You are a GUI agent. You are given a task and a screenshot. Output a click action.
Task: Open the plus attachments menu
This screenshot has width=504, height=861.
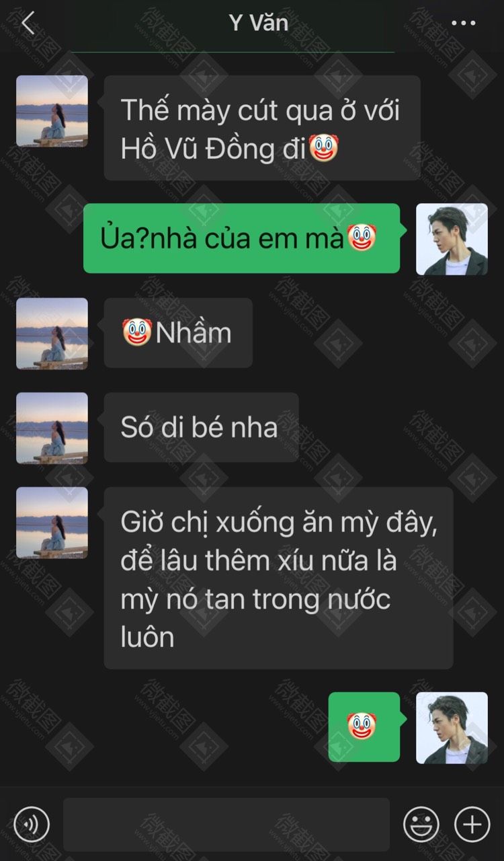coord(472,823)
